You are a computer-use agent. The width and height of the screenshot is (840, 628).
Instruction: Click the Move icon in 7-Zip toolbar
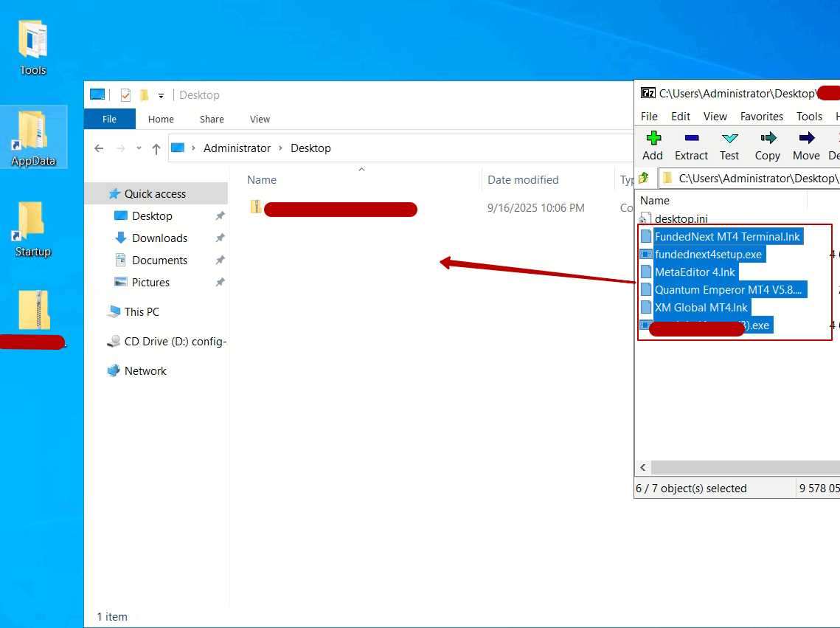point(806,145)
